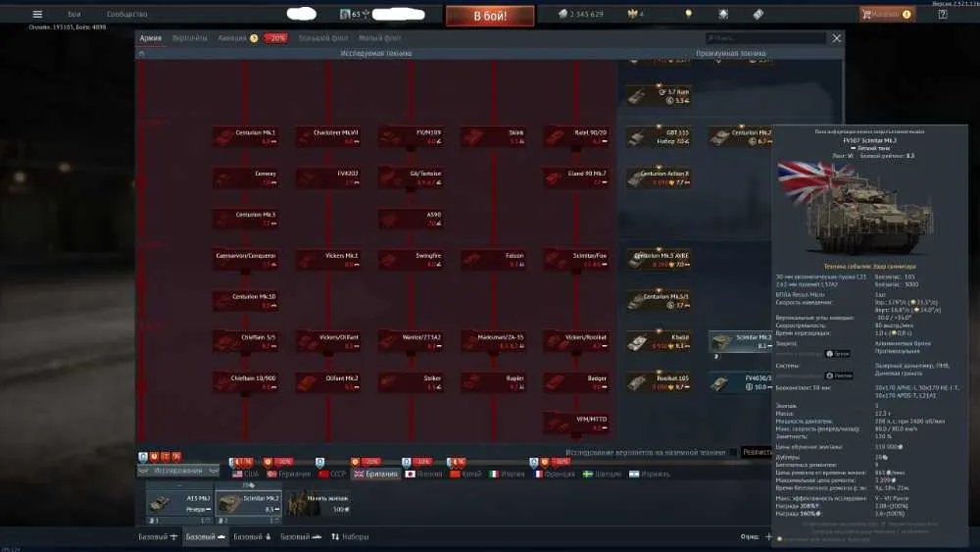Screen dimensions: 980x552
Task: Select the Ratel 90/20 group
Action: coord(576,137)
